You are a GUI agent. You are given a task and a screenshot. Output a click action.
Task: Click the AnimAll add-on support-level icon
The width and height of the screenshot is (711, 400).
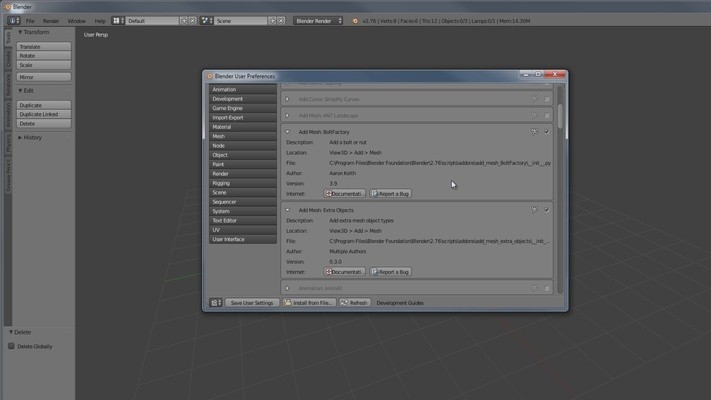click(x=535, y=288)
